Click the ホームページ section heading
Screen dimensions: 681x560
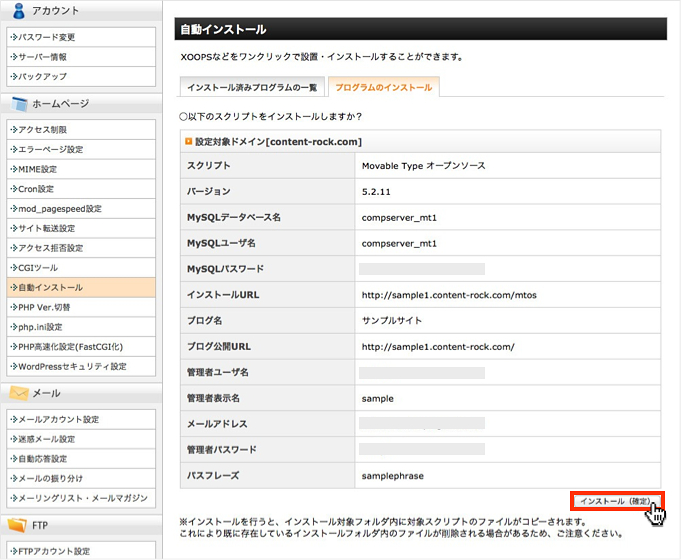(x=60, y=104)
